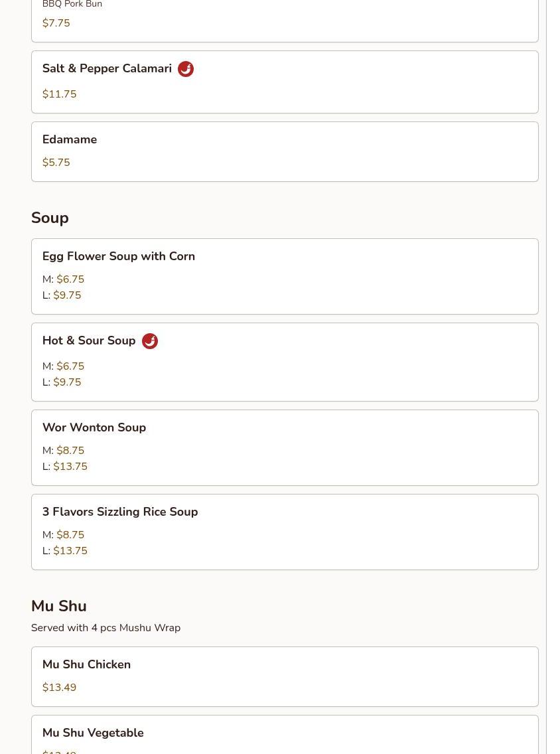
Task: Click the spicy icon beside Salt & Pepper Calamari
Action: (186, 69)
